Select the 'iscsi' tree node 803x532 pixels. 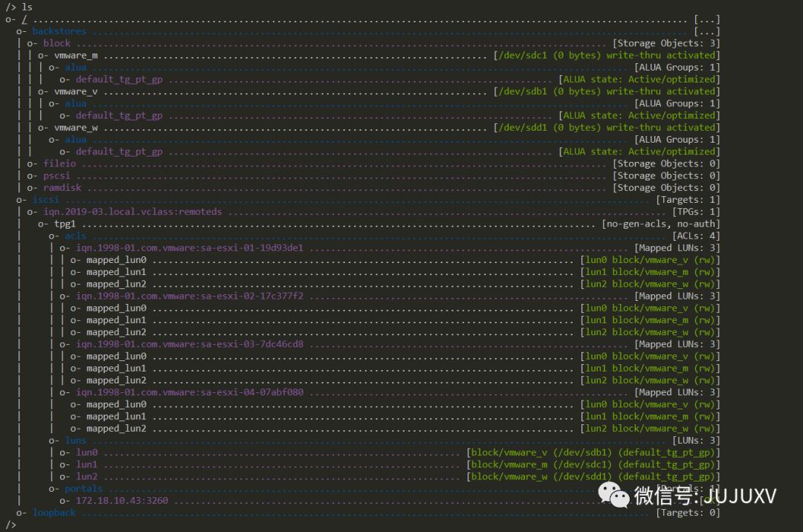(45, 199)
